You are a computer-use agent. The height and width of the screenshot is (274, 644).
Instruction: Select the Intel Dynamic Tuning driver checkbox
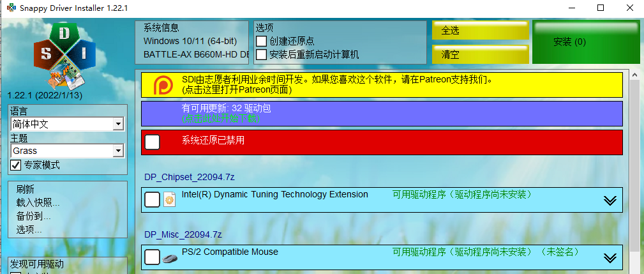pos(152,200)
